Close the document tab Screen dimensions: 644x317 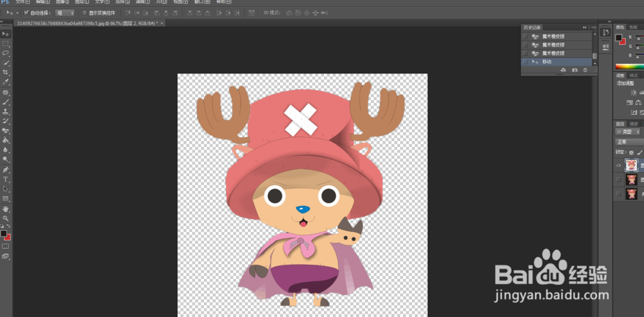[x=162, y=23]
